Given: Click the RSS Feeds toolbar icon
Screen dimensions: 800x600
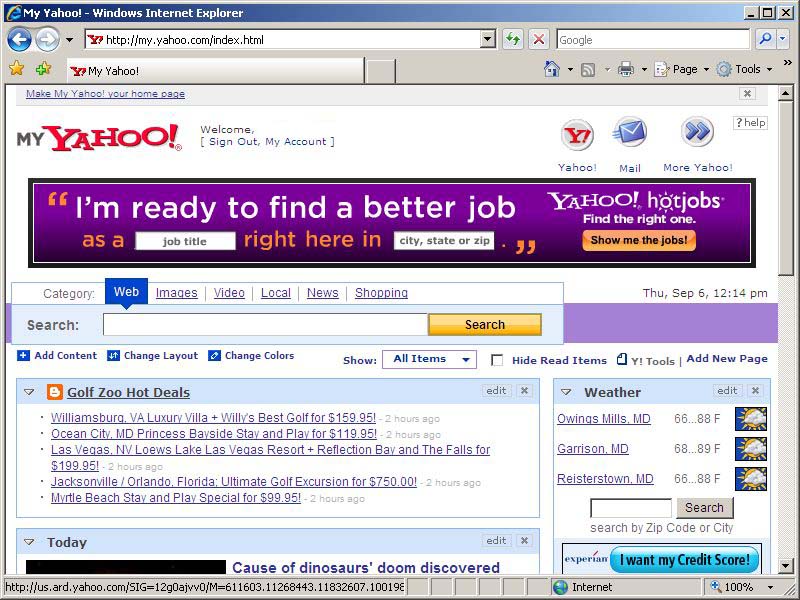Looking at the screenshot, I should pyautogui.click(x=588, y=69).
